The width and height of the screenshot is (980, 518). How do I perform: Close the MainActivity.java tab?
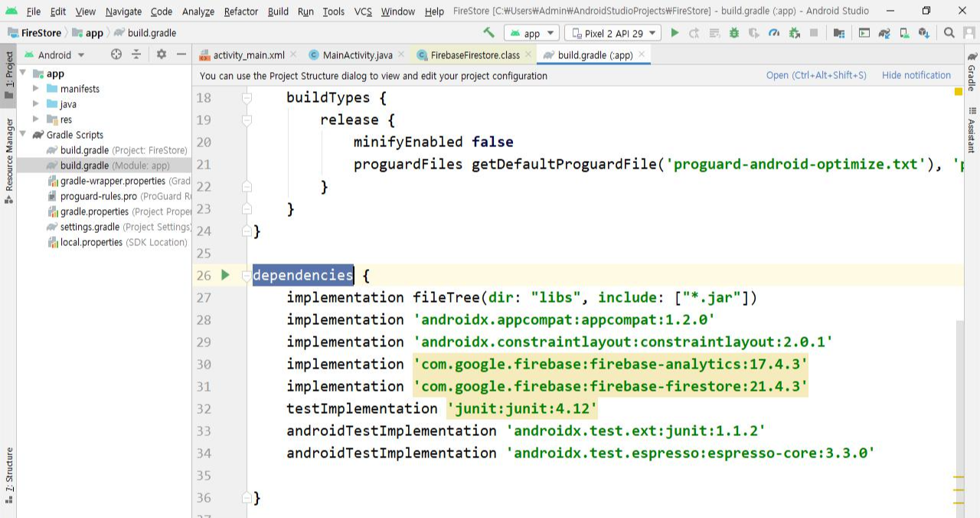(401, 54)
